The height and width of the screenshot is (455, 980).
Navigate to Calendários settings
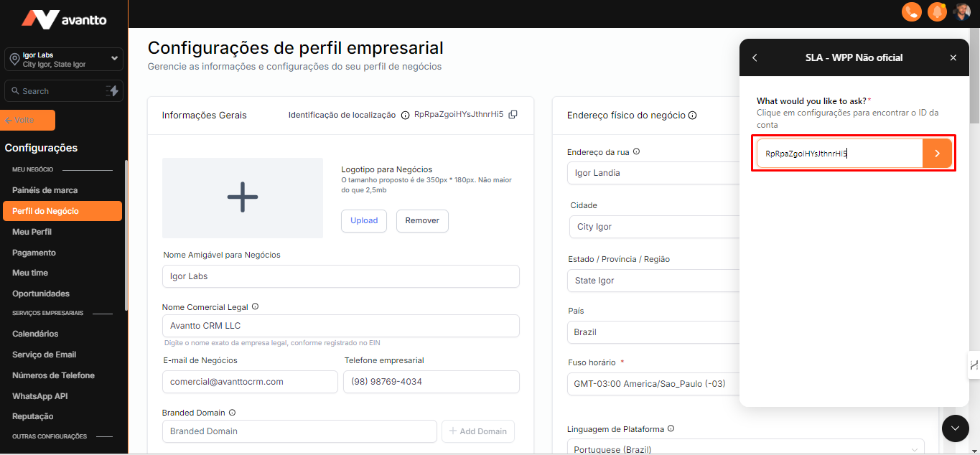click(35, 334)
